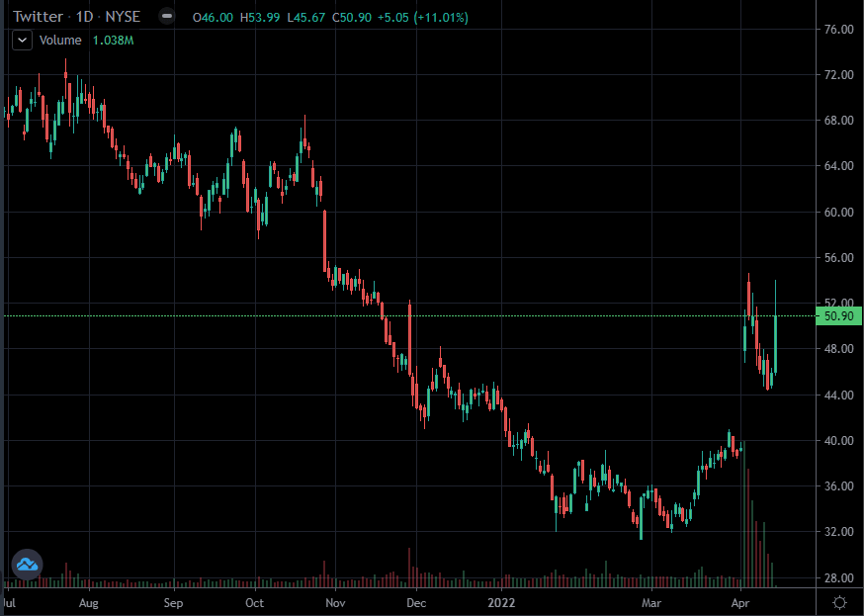The image size is (864, 616).
Task: Click the 2022 label on time axis
Action: (x=501, y=603)
